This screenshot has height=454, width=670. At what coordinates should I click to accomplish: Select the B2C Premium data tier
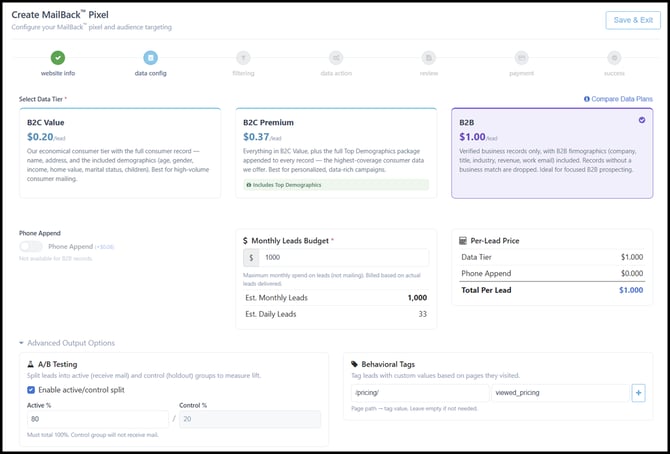(x=336, y=153)
